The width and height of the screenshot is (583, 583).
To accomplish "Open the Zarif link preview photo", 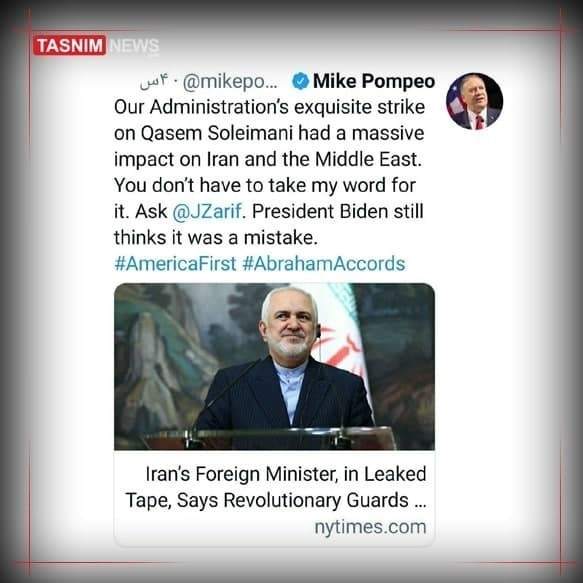I will pyautogui.click(x=274, y=367).
